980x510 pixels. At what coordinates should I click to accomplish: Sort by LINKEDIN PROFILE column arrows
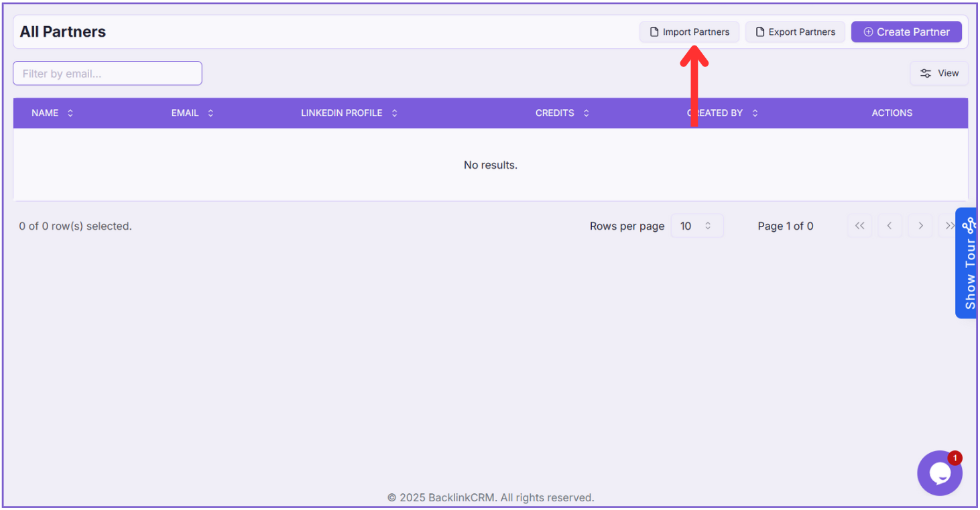pyautogui.click(x=394, y=113)
